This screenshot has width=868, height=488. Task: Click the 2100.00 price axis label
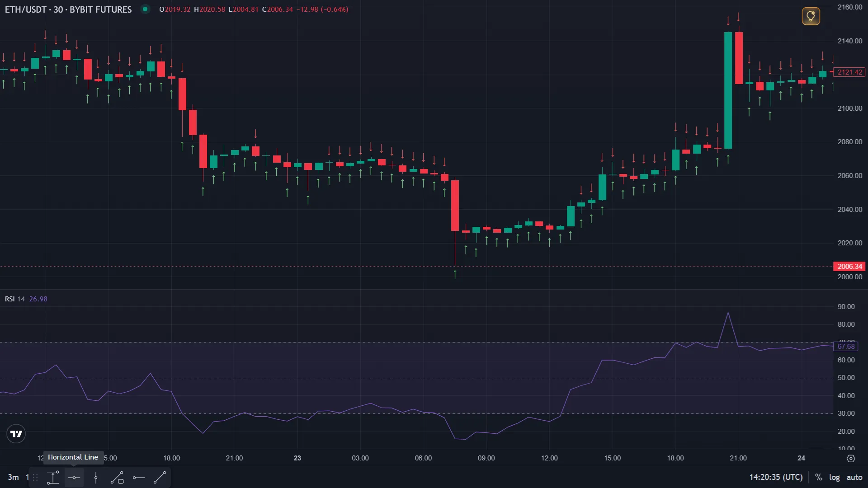[849, 108]
